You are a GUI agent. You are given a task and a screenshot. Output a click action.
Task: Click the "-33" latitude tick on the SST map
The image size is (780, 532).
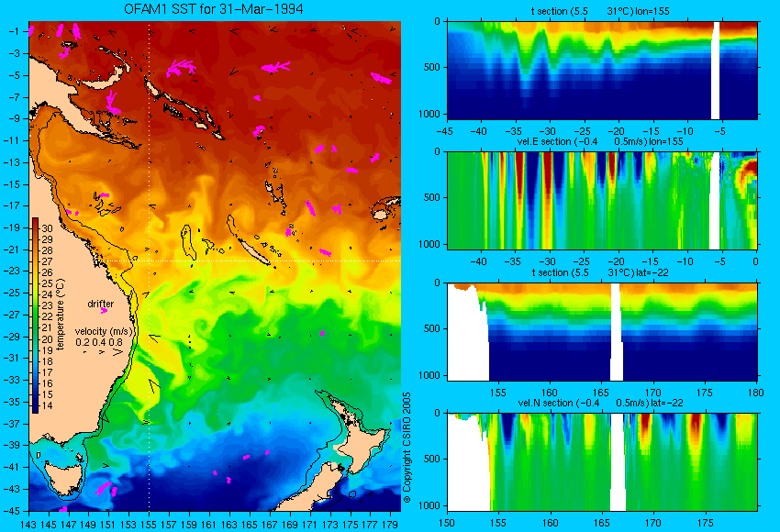coord(11,380)
